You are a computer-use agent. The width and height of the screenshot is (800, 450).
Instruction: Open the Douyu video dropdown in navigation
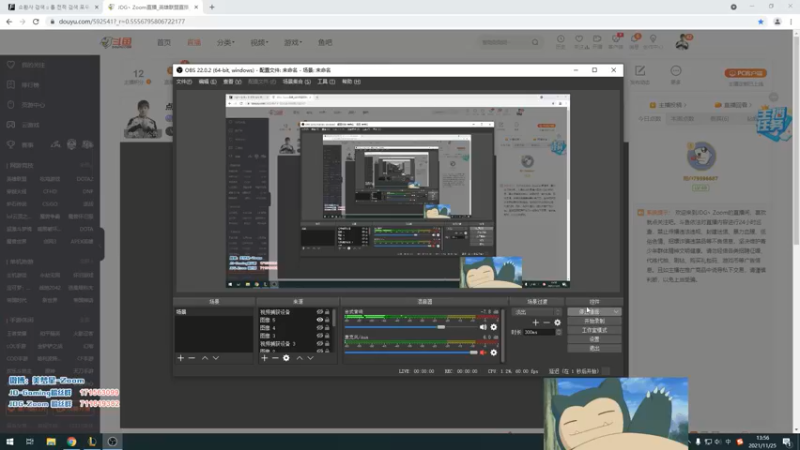[259, 42]
